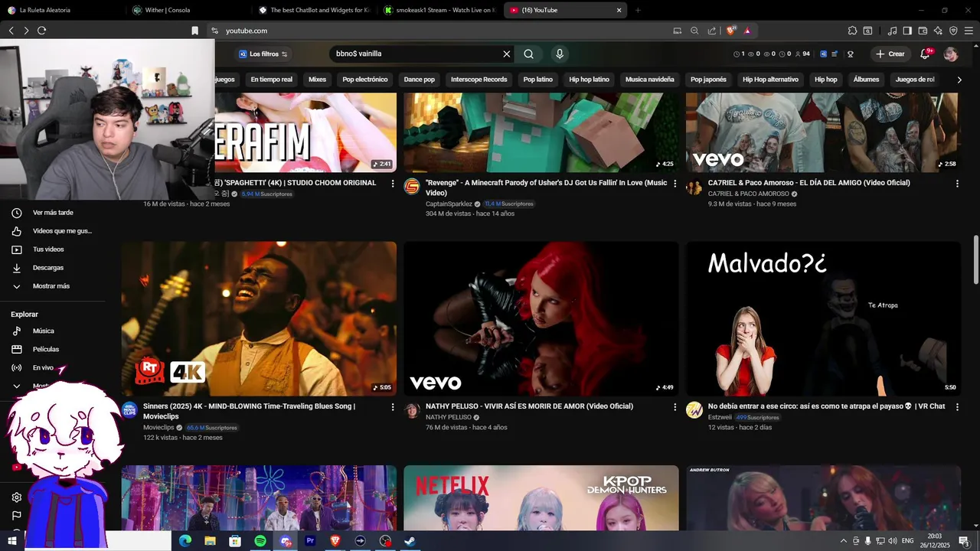Click the share icon in address bar
Screen dimensions: 980x551
point(712,31)
